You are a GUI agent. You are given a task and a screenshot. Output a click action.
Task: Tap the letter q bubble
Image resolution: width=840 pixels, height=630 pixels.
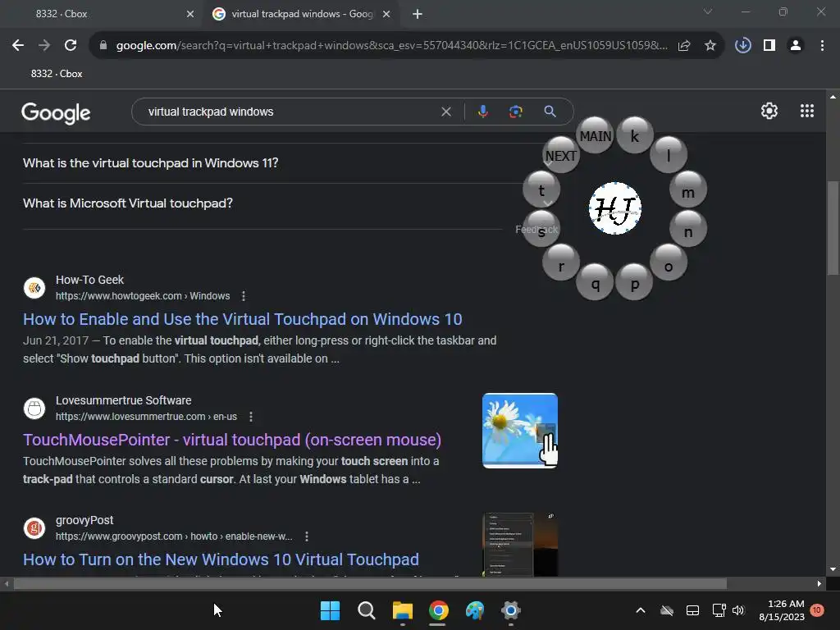pos(595,282)
